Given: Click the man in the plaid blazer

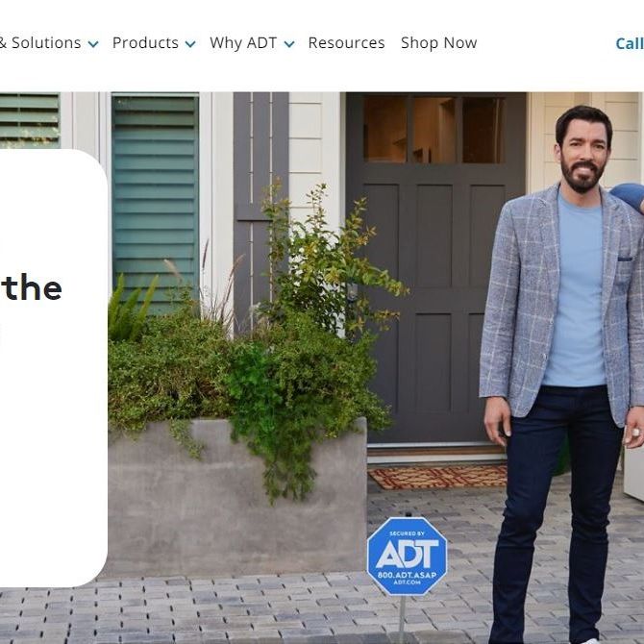Looking at the screenshot, I should (x=562, y=370).
